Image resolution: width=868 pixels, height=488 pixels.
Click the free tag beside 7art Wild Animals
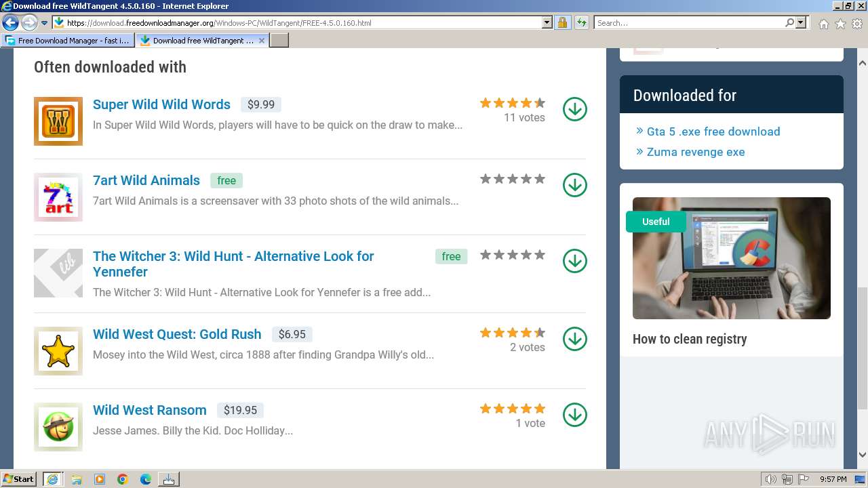226,180
